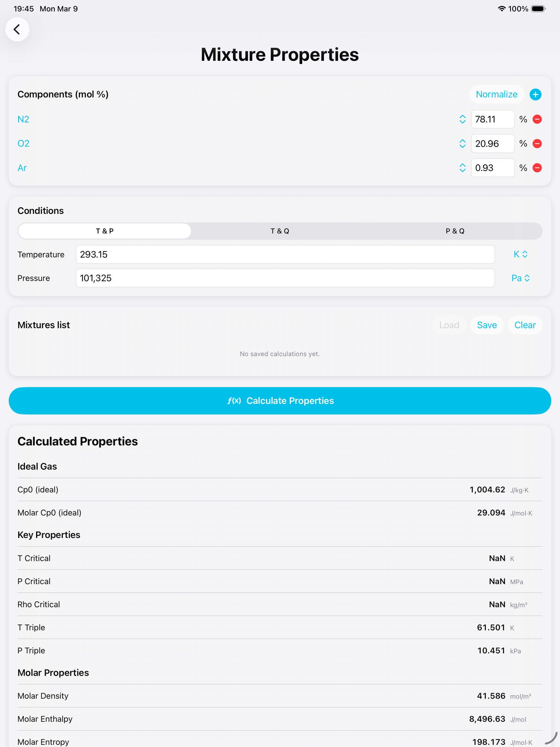Image resolution: width=560 pixels, height=747 pixels.
Task: Remove the N2 component
Action: click(537, 119)
